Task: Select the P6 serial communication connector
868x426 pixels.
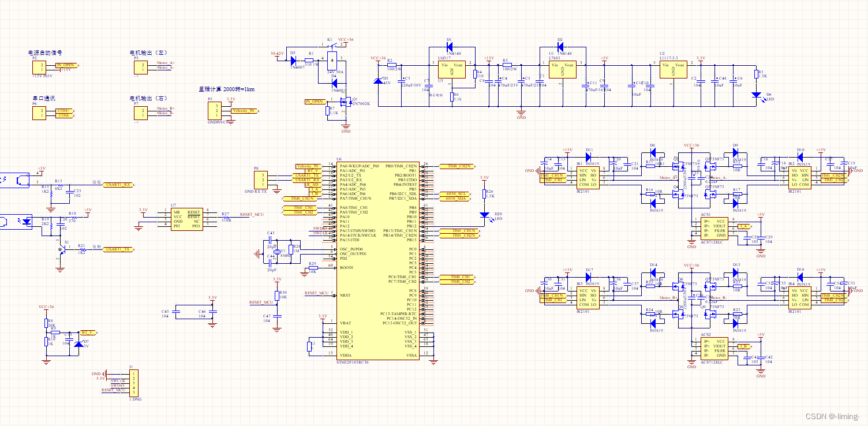Action: [x=40, y=113]
